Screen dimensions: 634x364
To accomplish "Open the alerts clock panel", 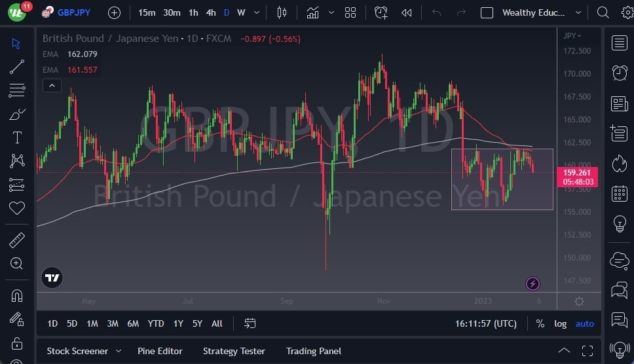I will [620, 73].
